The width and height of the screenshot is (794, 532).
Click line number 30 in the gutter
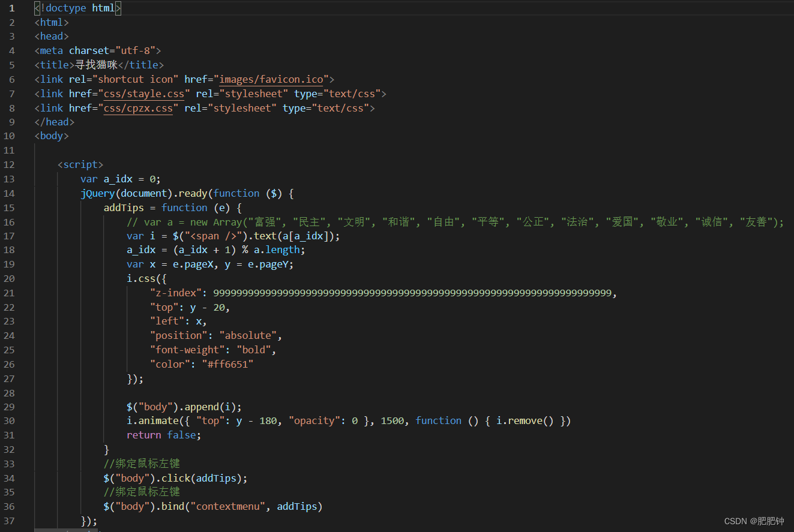(x=9, y=420)
